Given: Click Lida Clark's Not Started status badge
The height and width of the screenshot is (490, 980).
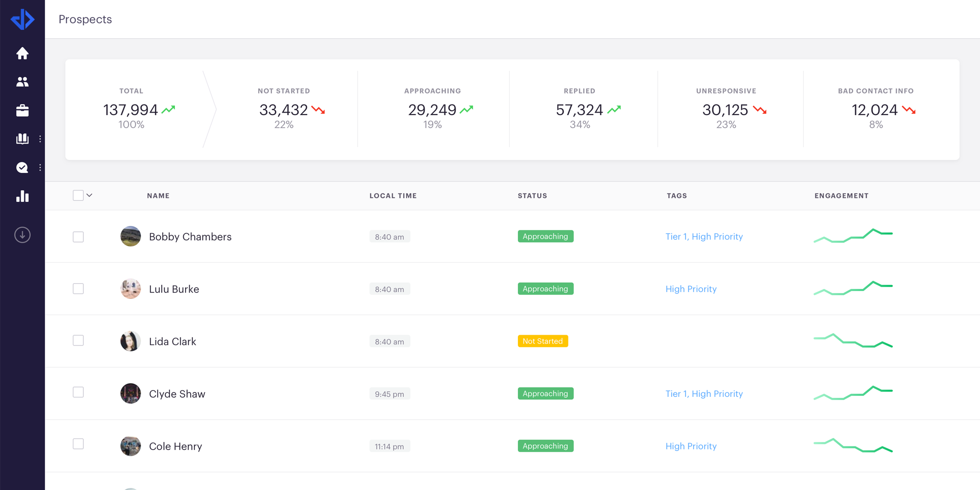Looking at the screenshot, I should (x=543, y=341).
